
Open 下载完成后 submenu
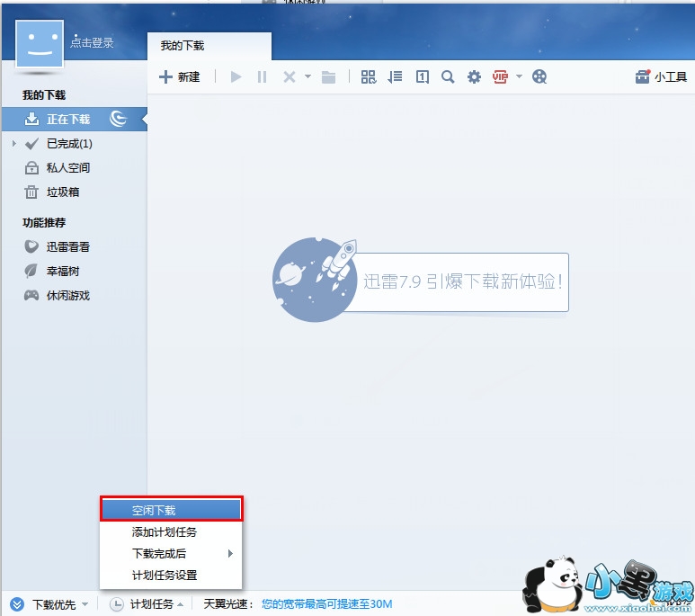[171, 553]
